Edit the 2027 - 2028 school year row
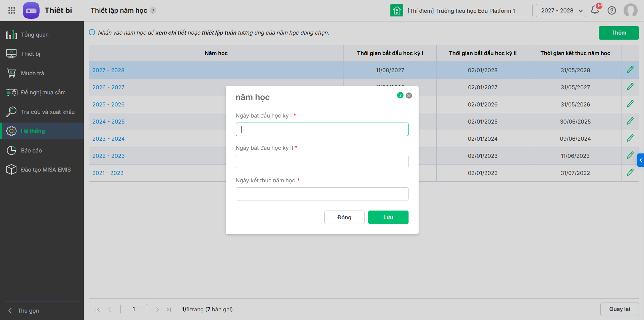644x320 pixels. click(630, 70)
